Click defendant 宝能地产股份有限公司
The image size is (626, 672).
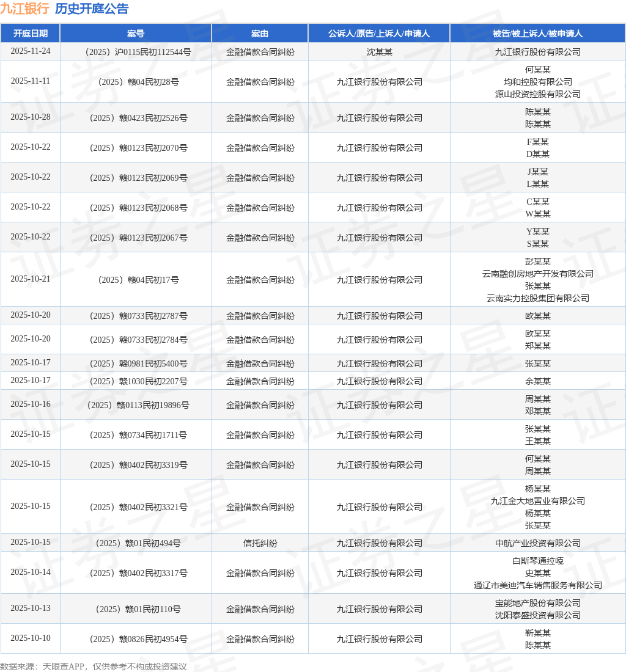pyautogui.click(x=538, y=603)
